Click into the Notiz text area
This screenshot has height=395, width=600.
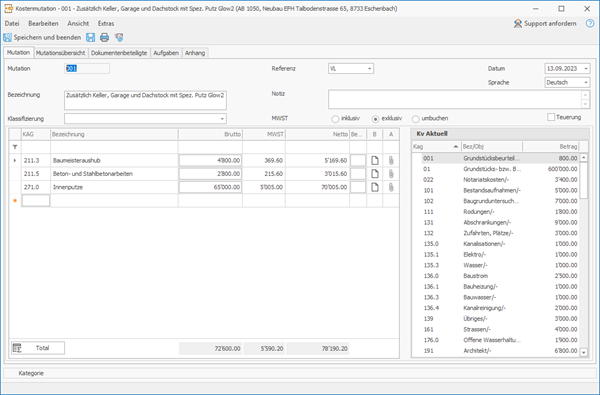tap(455, 100)
